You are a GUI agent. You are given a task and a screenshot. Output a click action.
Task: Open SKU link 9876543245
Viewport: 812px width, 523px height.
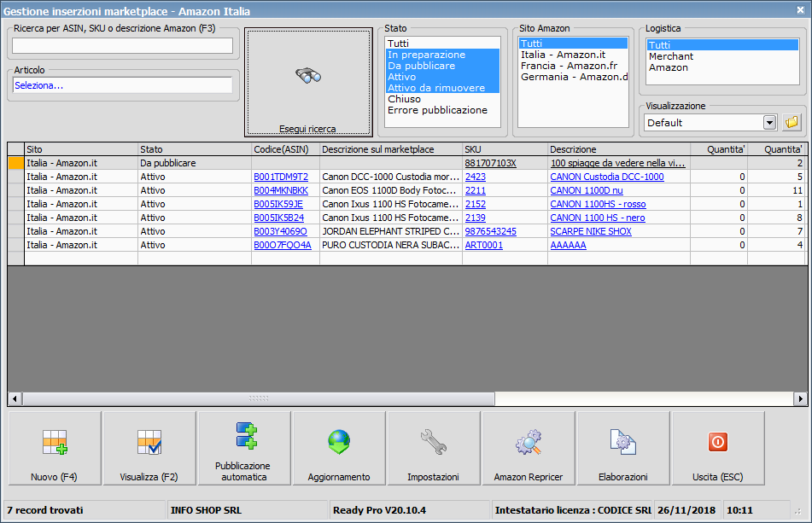[x=490, y=231]
